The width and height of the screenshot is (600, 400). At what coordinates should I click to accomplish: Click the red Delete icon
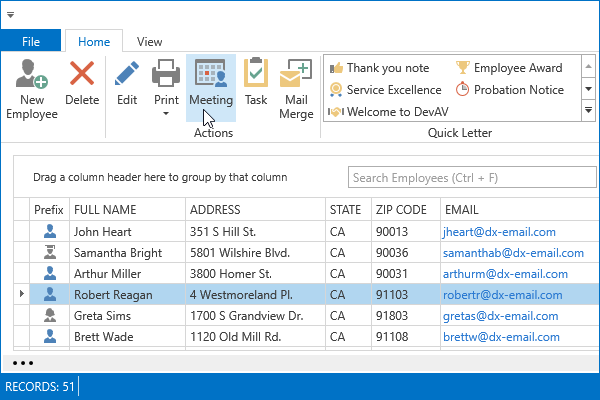[82, 75]
